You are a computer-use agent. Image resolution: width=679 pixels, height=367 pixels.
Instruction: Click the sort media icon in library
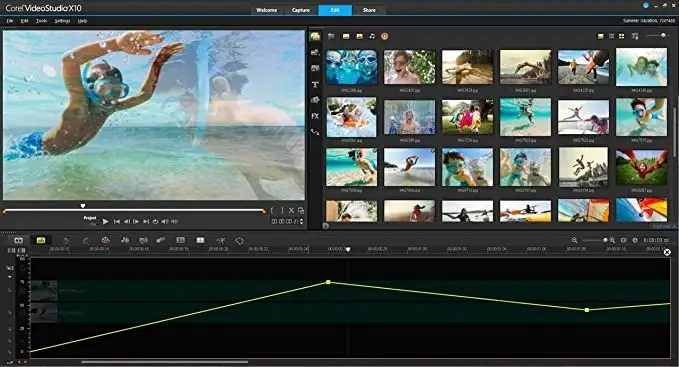pyautogui.click(x=635, y=36)
